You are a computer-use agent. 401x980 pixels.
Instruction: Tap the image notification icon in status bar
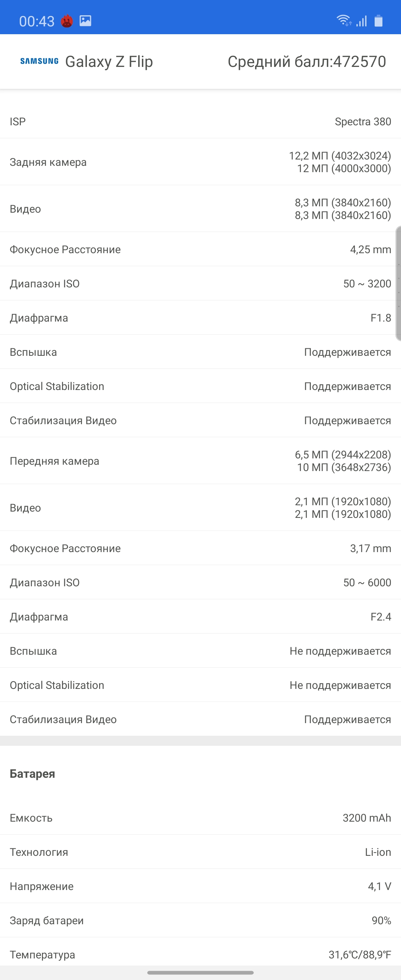tap(85, 20)
